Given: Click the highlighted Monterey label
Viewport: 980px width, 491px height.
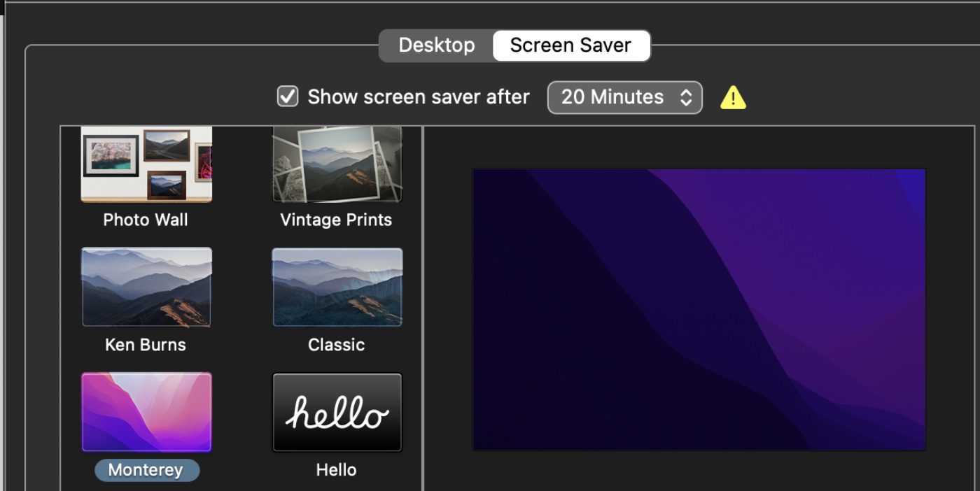Looking at the screenshot, I should pyautogui.click(x=146, y=470).
